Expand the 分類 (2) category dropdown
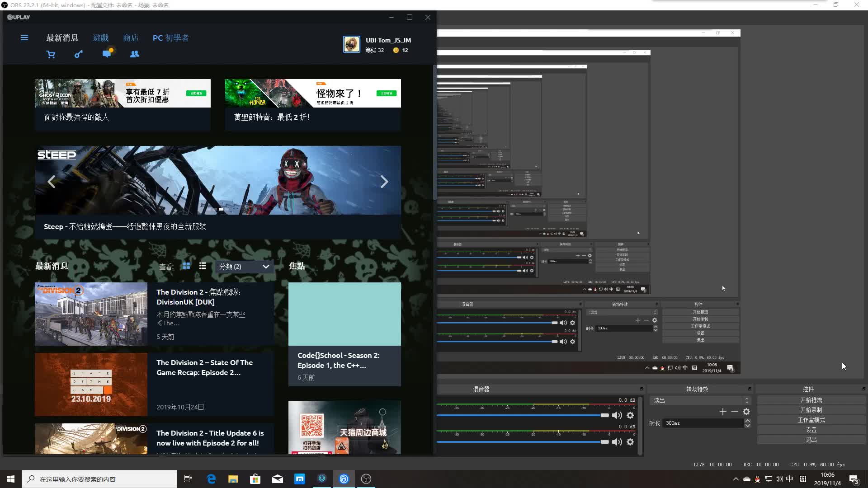This screenshot has height=488, width=868. coord(244,267)
